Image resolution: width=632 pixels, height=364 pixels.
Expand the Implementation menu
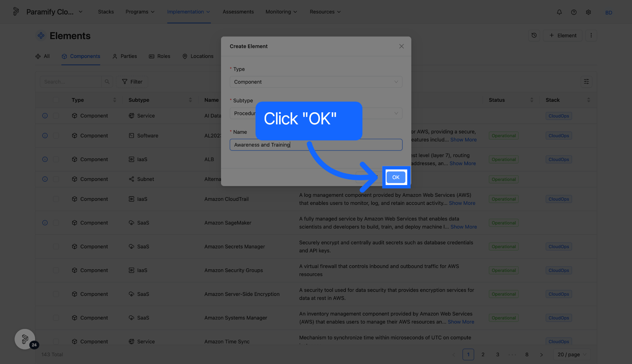[189, 12]
